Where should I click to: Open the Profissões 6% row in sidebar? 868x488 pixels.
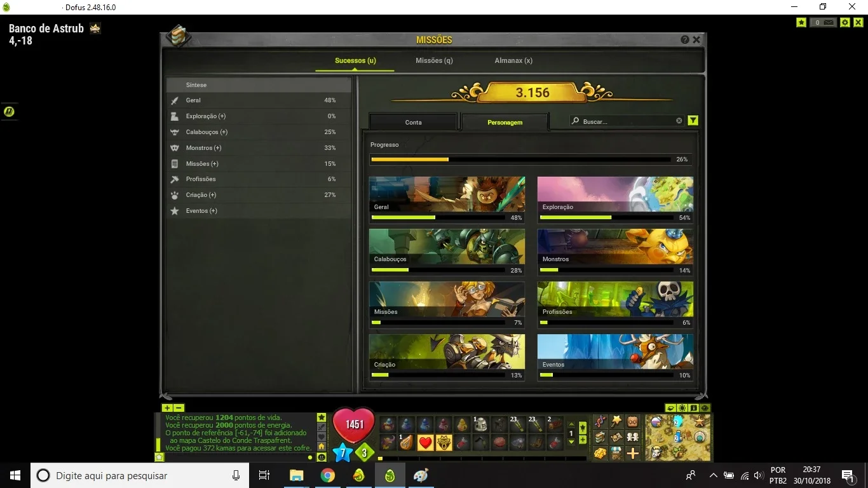click(259, 179)
